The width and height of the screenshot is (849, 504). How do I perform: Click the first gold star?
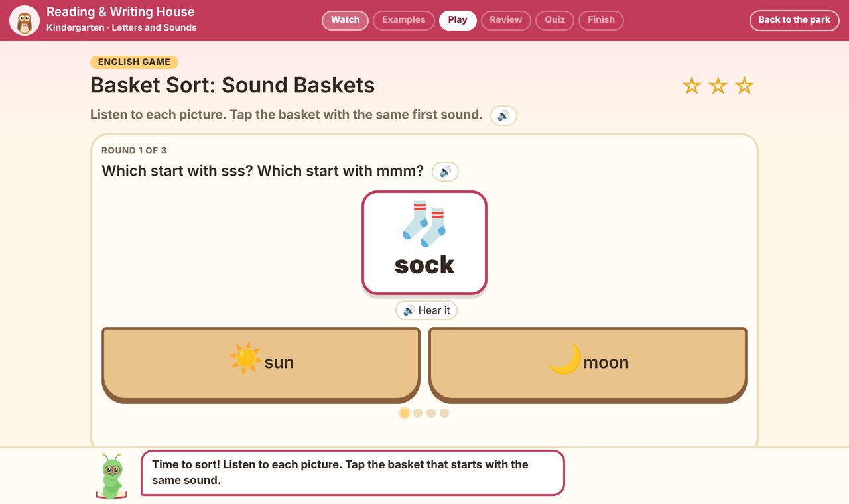pos(692,86)
